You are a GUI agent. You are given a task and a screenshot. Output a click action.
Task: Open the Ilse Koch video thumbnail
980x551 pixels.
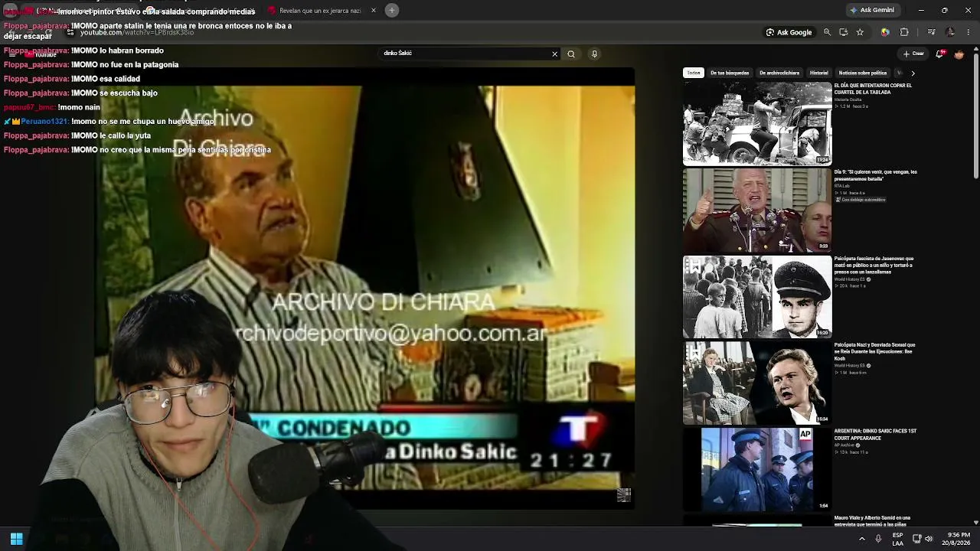[757, 383]
